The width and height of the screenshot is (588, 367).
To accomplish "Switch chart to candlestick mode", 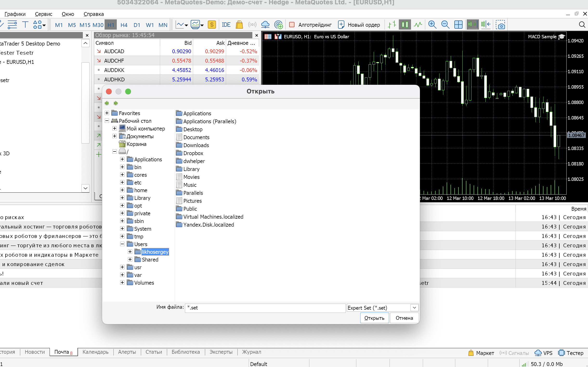I will click(x=405, y=25).
